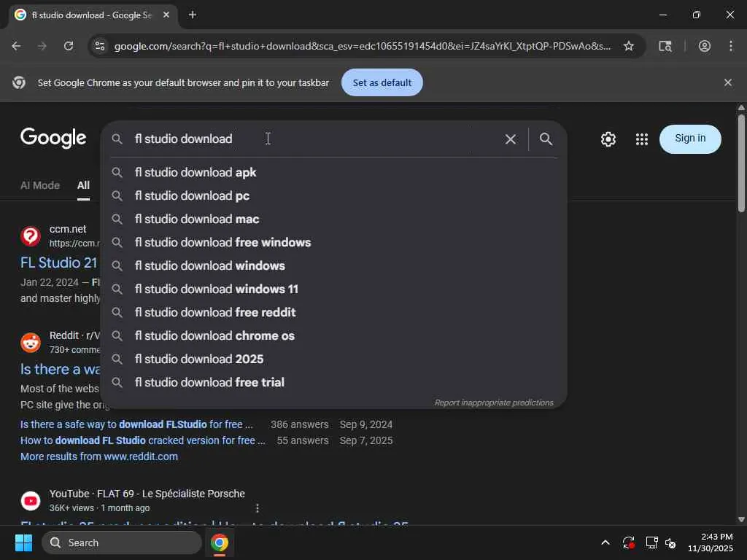Click the Chrome address bar URL
The image size is (747, 560).
pyautogui.click(x=362, y=46)
